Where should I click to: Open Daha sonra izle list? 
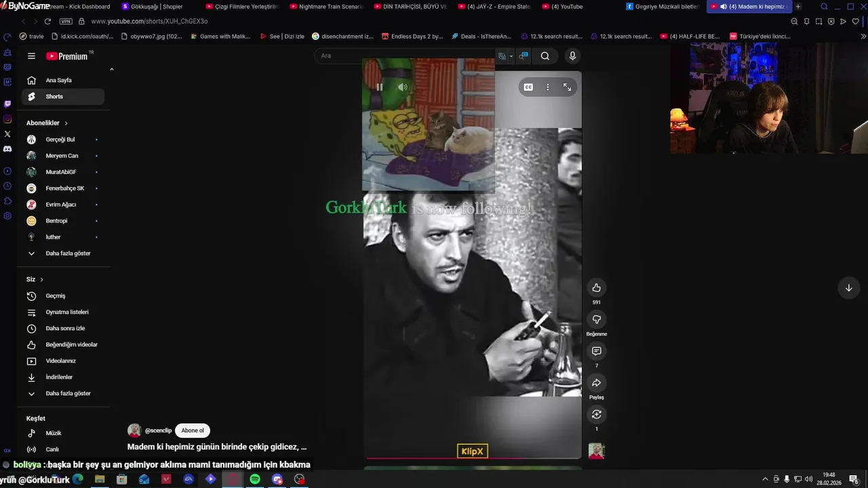point(64,329)
